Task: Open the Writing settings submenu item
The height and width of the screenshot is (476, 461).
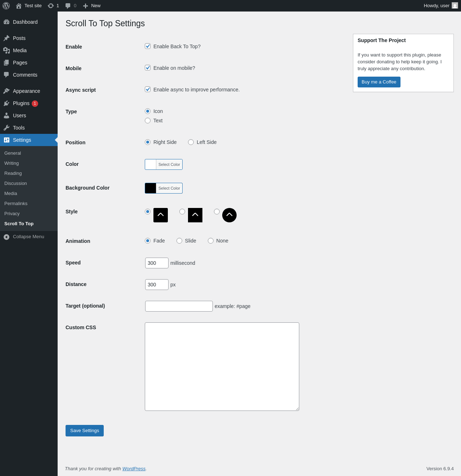Action: pyautogui.click(x=12, y=163)
